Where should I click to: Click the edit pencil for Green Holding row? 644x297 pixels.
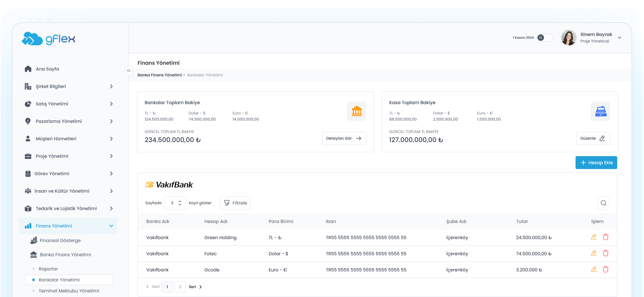(594, 237)
